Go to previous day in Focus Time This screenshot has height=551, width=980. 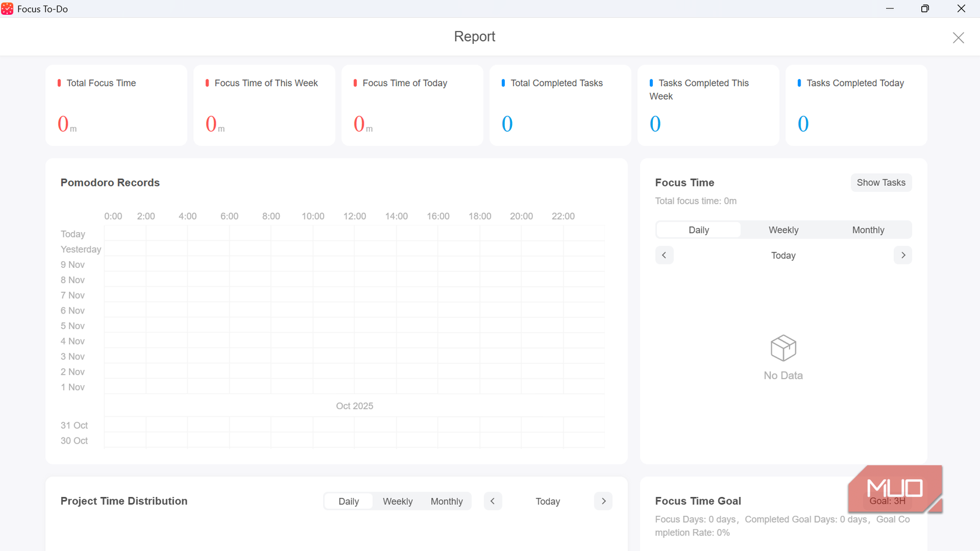664,255
